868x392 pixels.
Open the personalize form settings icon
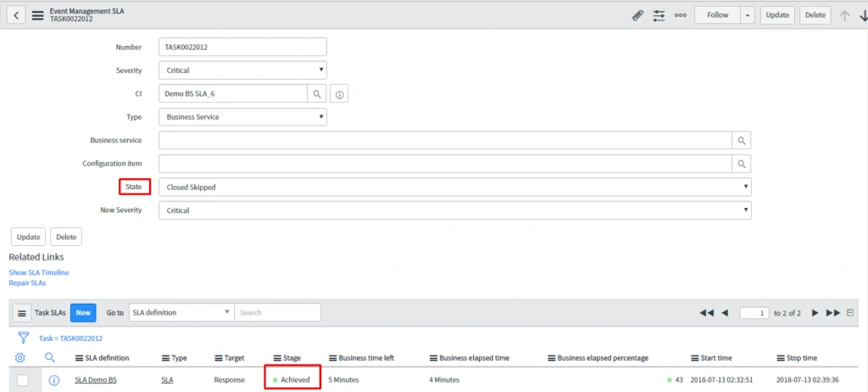coord(659,15)
